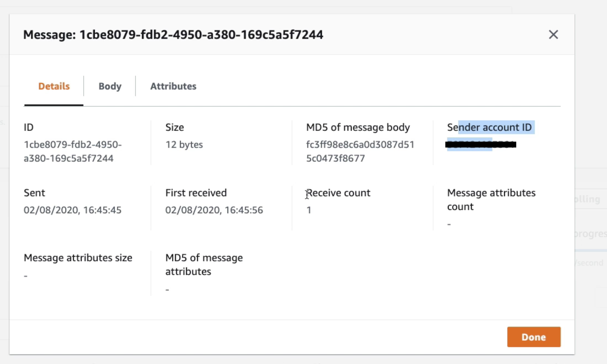This screenshot has width=607, height=364.
Task: Click the dialog title message ID heading
Action: [x=173, y=34]
